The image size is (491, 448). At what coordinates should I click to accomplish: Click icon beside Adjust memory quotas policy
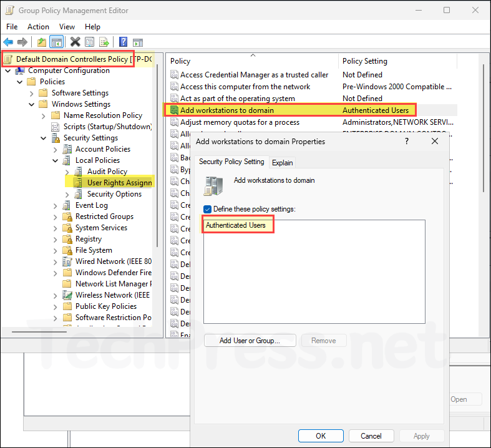[174, 122]
